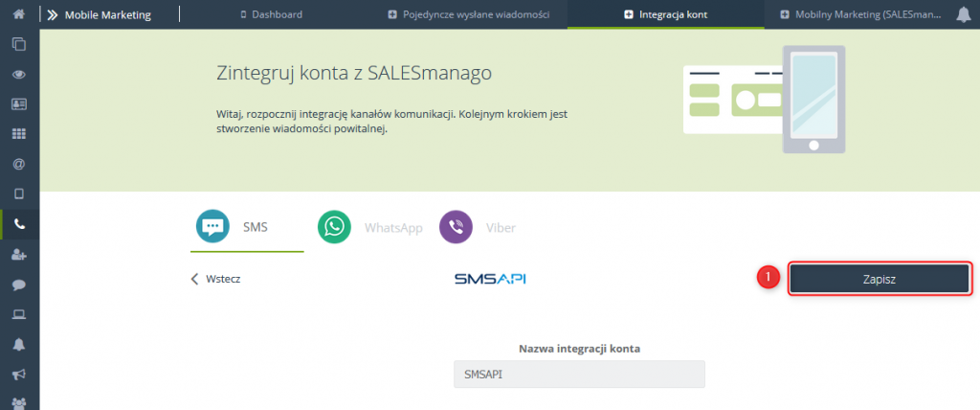Screen dimensions: 980x410
Task: Open the bell sidebar icon
Action: [19, 345]
